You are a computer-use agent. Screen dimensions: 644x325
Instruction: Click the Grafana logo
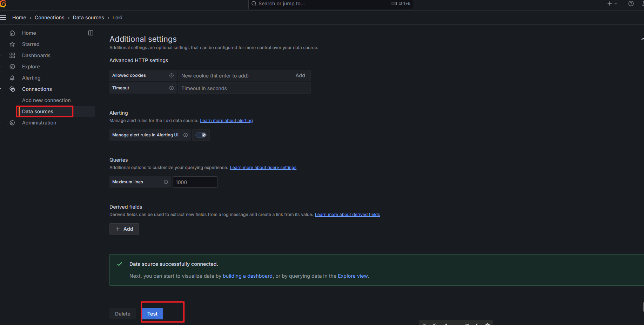coord(3,4)
